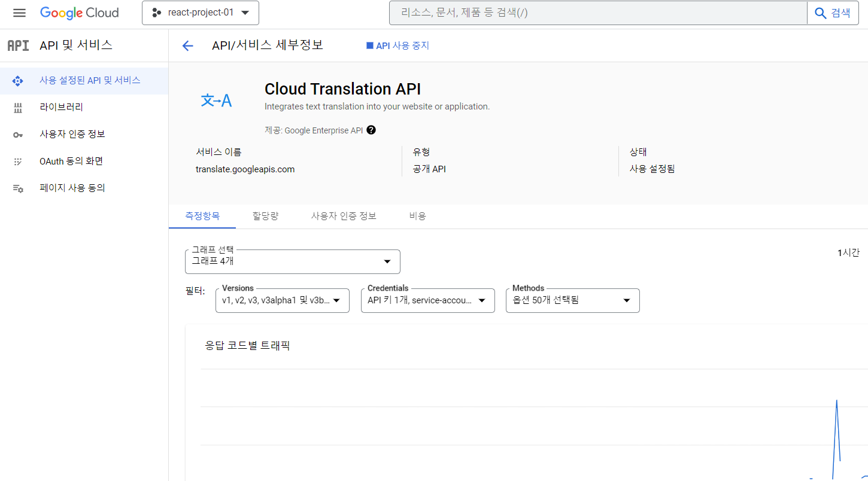This screenshot has width=868, height=481.
Task: Click the resource search input field
Action: click(x=598, y=13)
